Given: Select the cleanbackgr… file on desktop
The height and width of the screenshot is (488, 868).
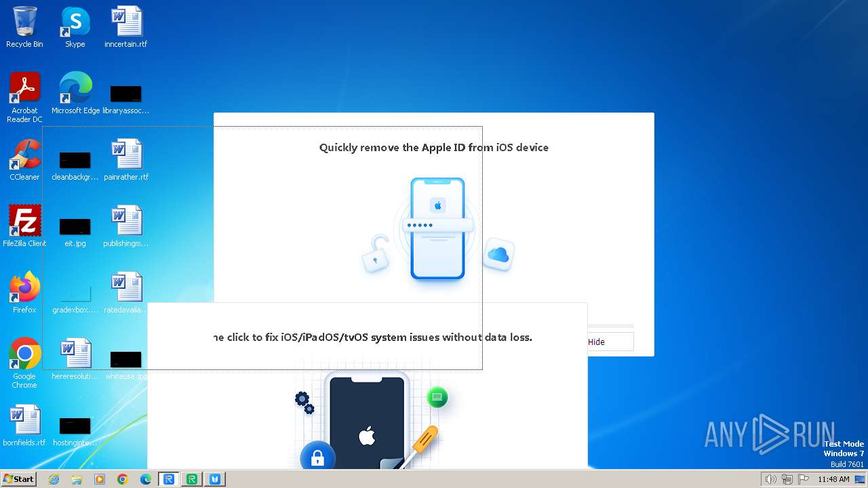Looking at the screenshot, I should (75, 165).
